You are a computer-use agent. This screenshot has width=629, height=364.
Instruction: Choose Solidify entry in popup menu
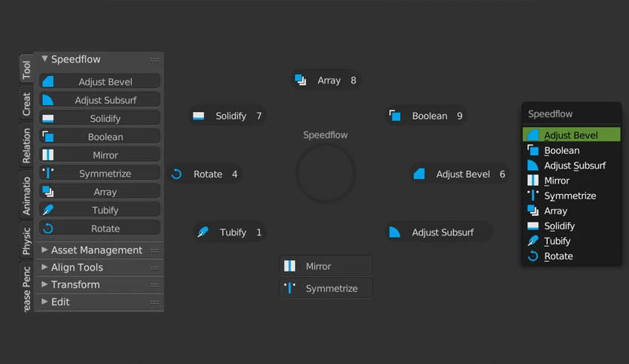pos(571,226)
